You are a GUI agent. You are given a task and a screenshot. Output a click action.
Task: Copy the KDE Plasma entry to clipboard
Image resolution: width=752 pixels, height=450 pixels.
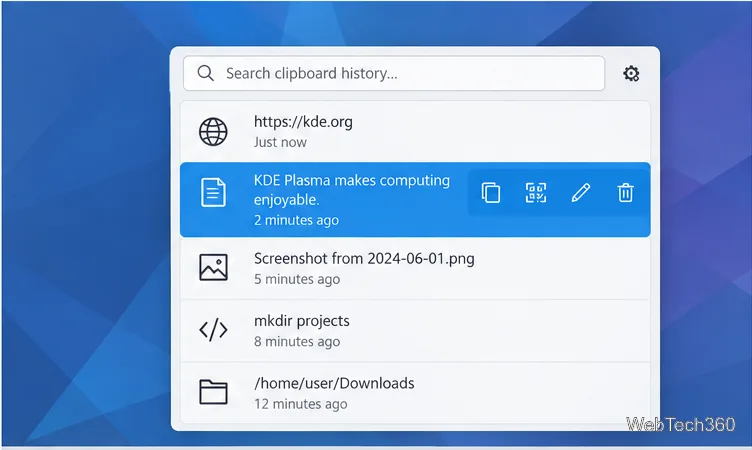[491, 193]
